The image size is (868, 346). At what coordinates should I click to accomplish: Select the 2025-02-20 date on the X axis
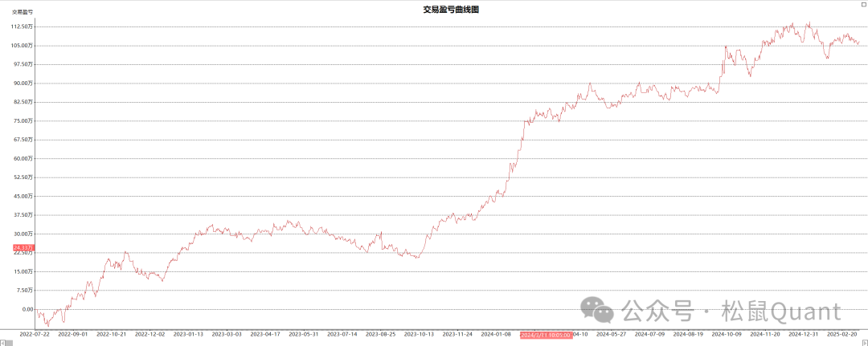click(843, 334)
